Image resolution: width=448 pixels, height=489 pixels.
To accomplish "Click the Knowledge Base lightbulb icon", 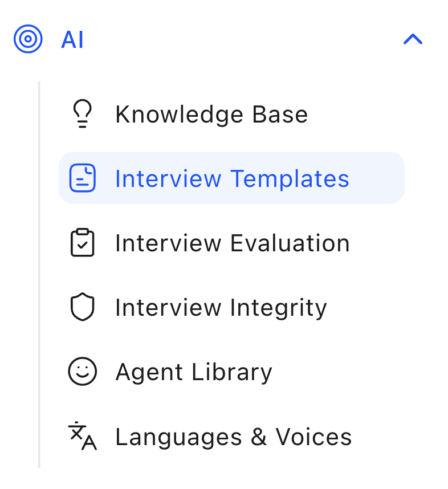I will (83, 114).
